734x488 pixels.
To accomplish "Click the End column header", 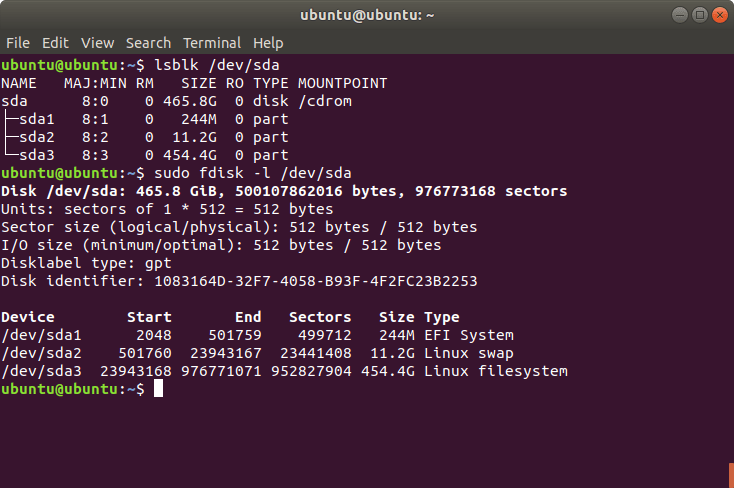I will [x=248, y=317].
